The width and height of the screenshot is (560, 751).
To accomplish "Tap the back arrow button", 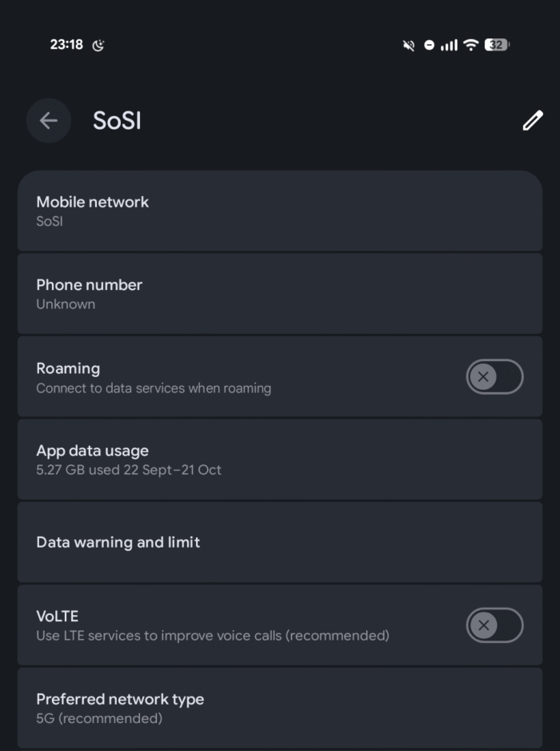I will pyautogui.click(x=49, y=121).
